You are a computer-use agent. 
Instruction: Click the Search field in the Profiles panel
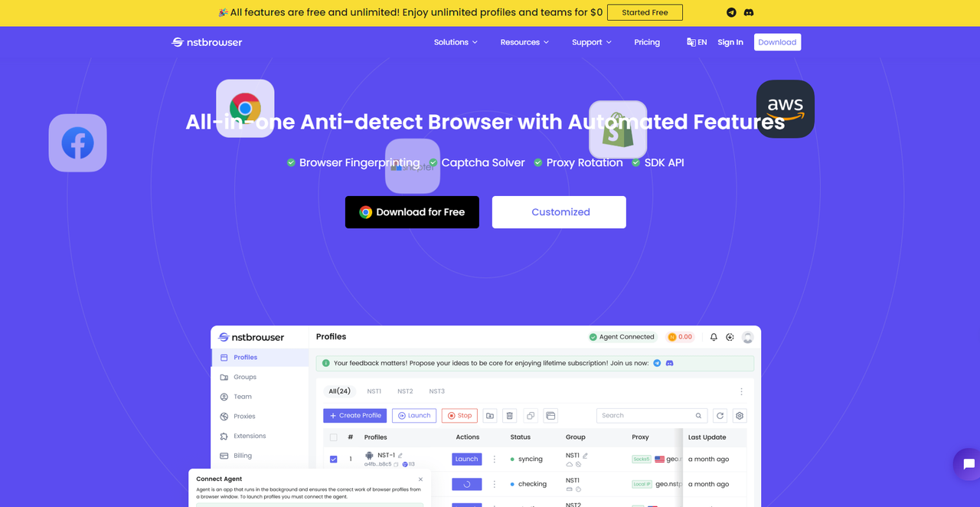(647, 416)
